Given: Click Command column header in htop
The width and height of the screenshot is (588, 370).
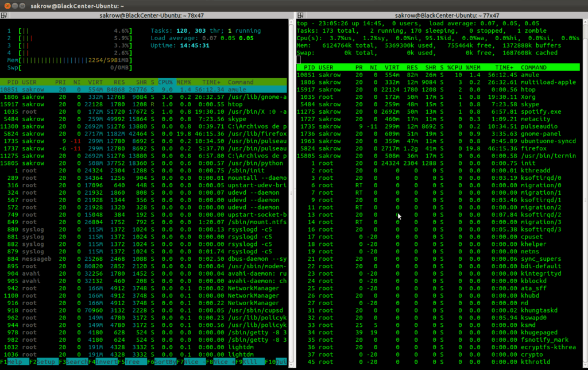Looking at the screenshot, I should click(x=241, y=82).
